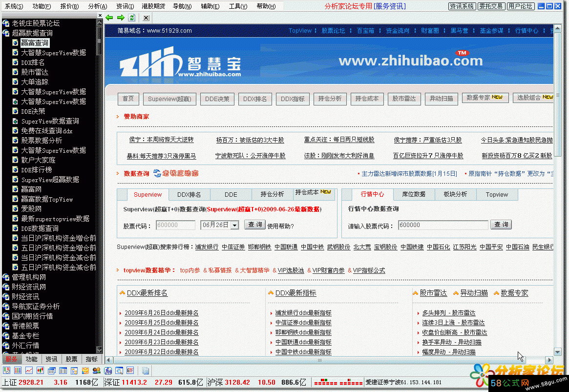This screenshot has width=569, height=392.
Task: Select 赢富查询 in the sidebar tree
Action: coord(35,43)
